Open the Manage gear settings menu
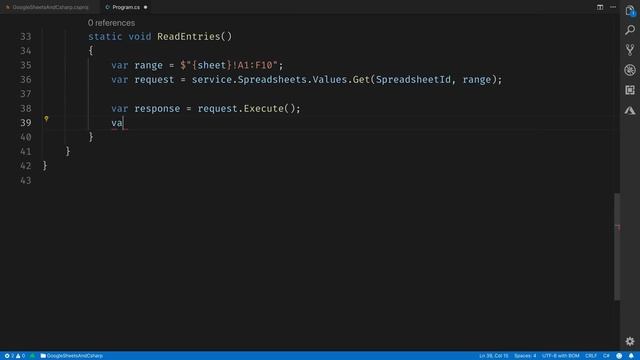This screenshot has height=360, width=640. pos(630,341)
